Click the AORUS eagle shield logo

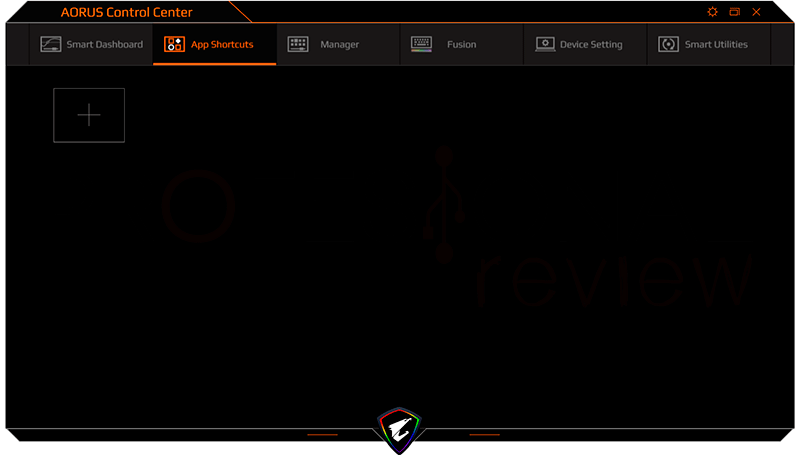pos(399,430)
